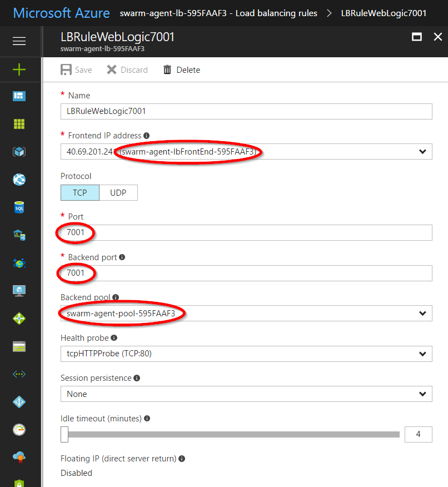Open Load balancers green diamond icon
Image resolution: width=448 pixels, height=487 pixels.
point(19,319)
